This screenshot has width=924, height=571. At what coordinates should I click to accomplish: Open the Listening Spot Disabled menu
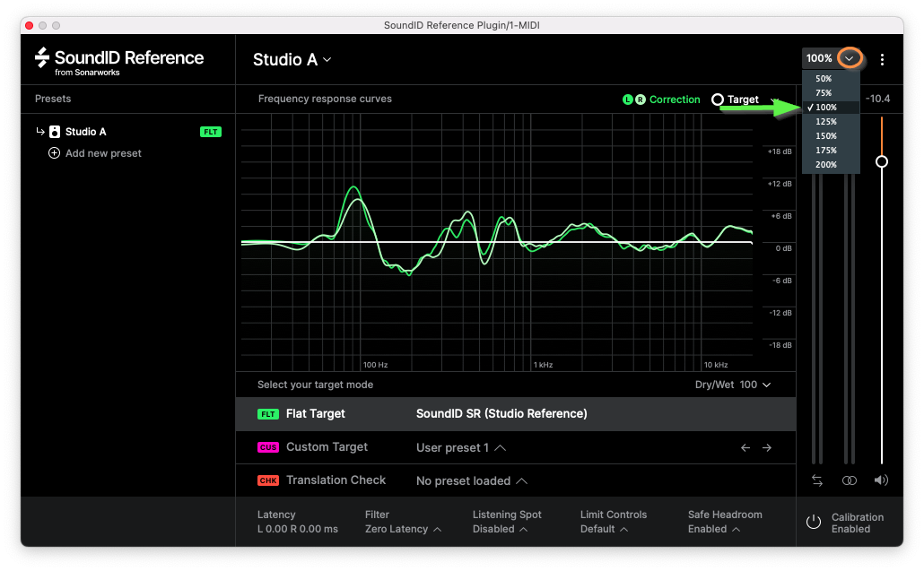coord(500,529)
